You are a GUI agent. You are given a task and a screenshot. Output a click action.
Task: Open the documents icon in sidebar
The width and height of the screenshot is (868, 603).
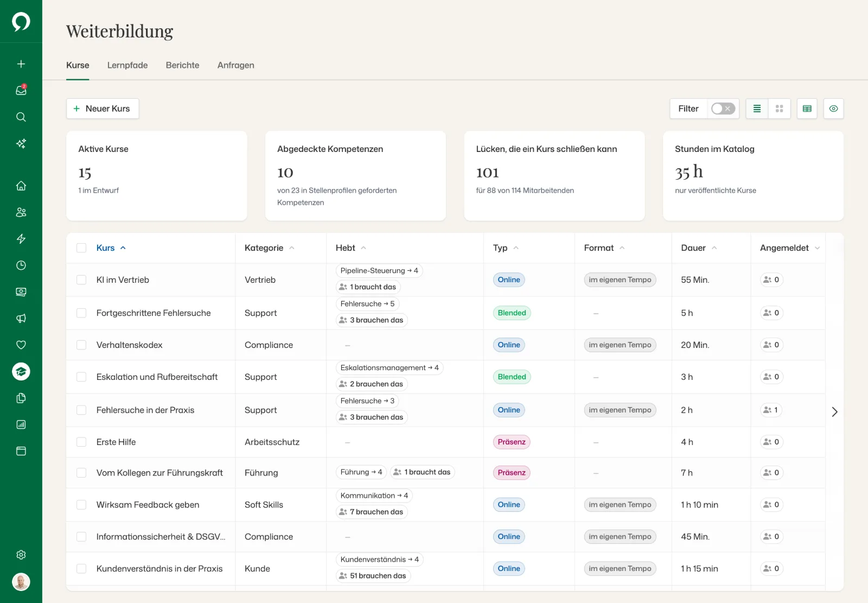click(21, 398)
